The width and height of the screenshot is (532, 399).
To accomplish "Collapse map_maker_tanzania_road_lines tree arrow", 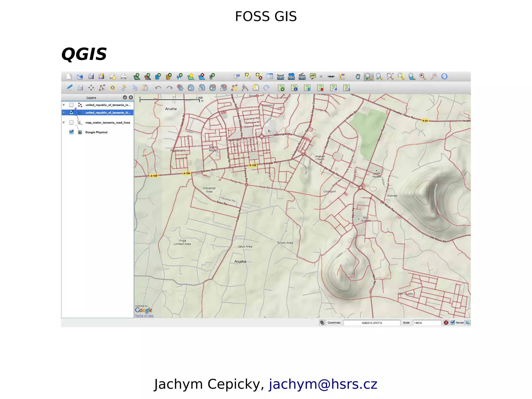I will (x=64, y=122).
